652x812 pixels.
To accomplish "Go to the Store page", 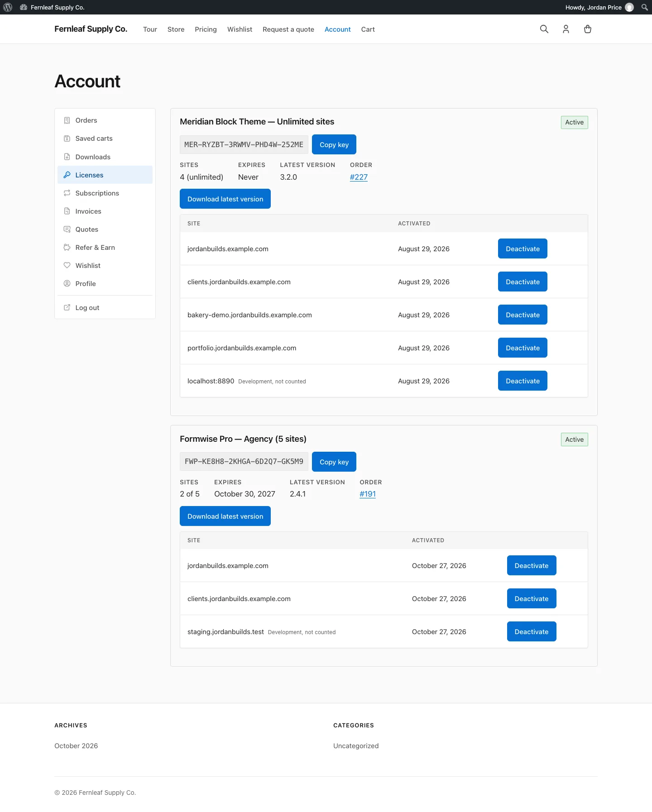I will tap(176, 29).
